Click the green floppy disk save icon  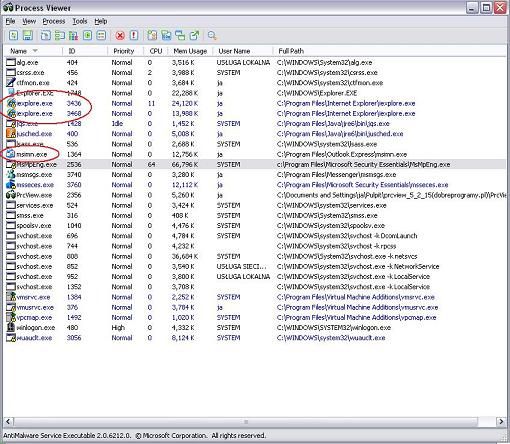click(28, 35)
